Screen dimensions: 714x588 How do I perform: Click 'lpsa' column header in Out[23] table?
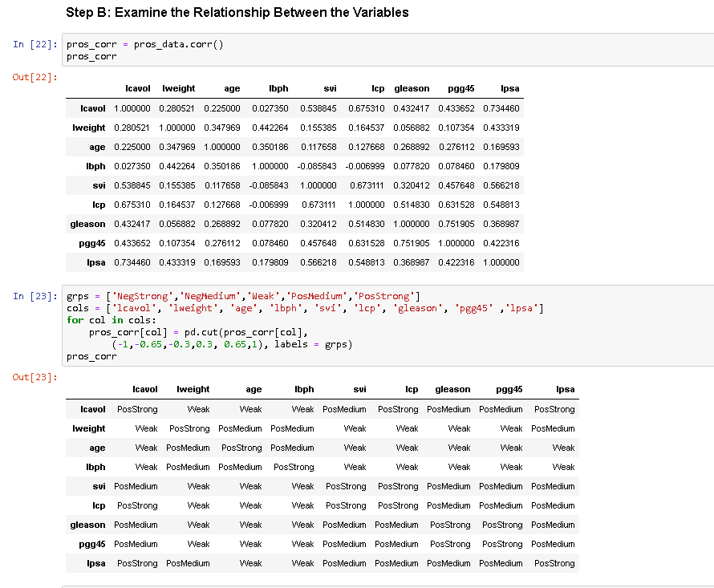565,389
